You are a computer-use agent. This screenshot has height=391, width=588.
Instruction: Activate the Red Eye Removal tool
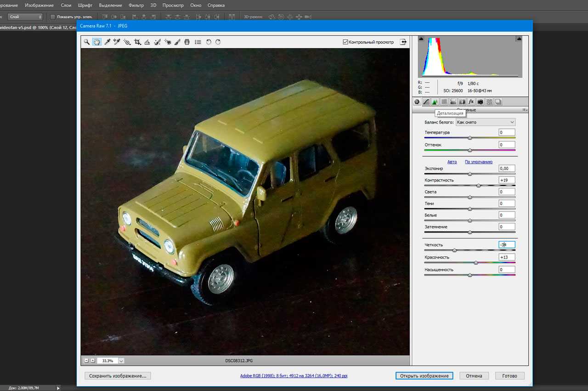168,42
